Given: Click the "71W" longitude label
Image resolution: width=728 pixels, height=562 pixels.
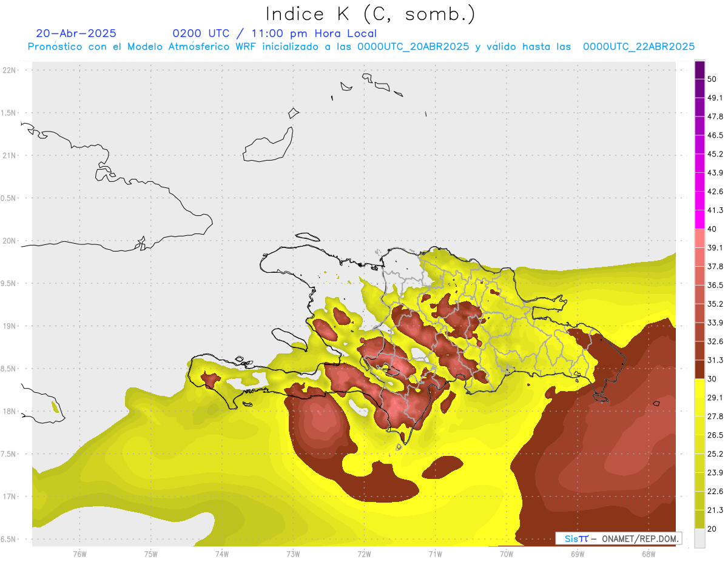Looking at the screenshot, I should coord(435,554).
